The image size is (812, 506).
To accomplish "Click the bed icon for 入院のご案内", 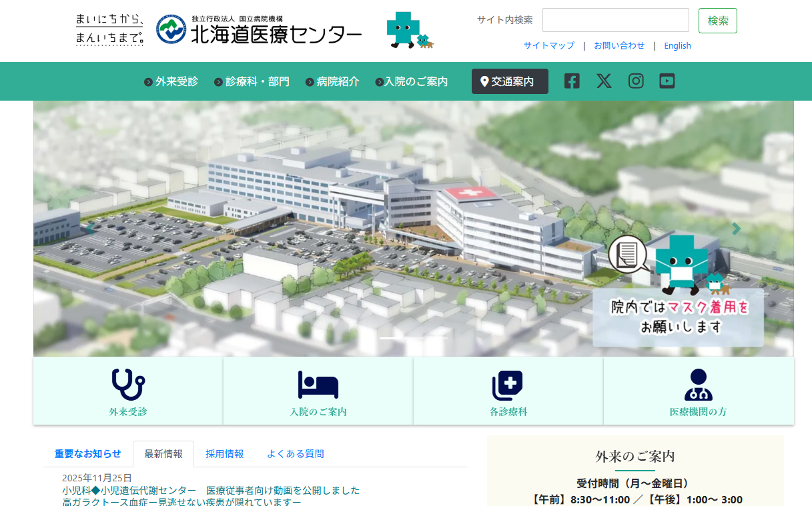I will [x=318, y=385].
